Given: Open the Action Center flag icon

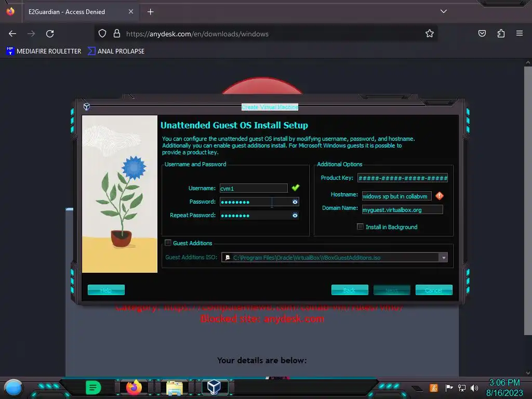Looking at the screenshot, I should tap(449, 388).
